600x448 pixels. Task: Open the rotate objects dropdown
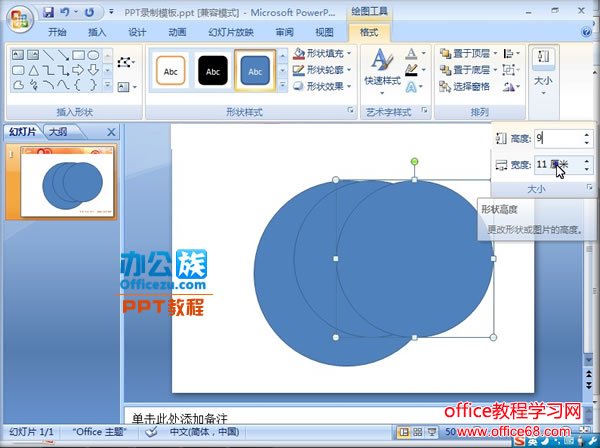(512, 87)
